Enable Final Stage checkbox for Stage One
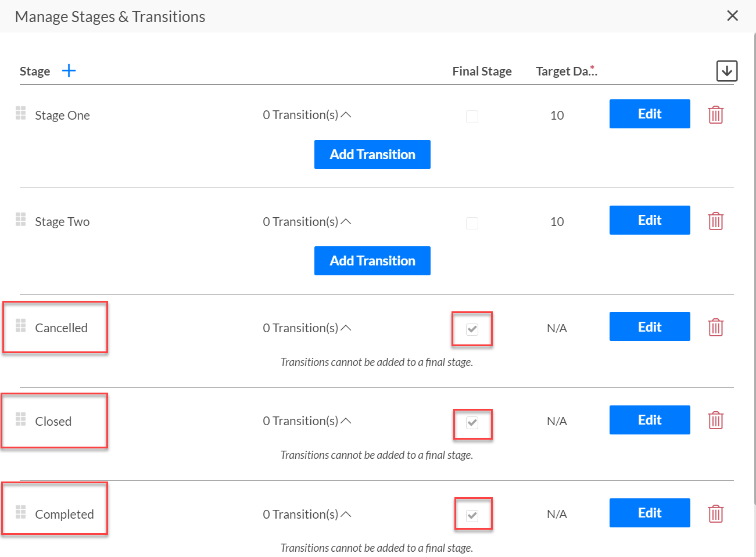756x557 pixels. point(472,117)
